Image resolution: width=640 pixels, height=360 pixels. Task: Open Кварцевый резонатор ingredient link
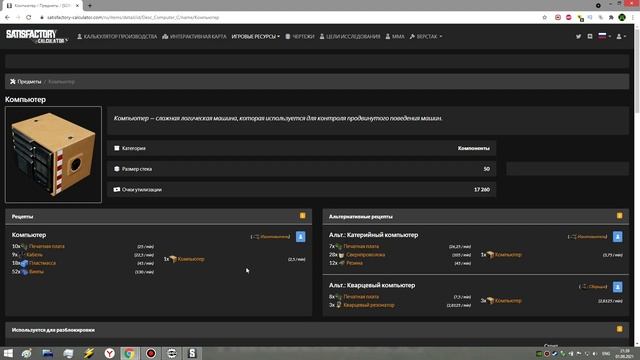pyautogui.click(x=369, y=305)
